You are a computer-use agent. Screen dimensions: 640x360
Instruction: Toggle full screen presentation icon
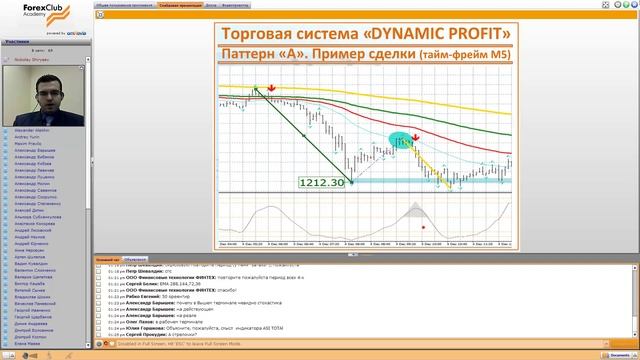pyautogui.click(x=605, y=5)
